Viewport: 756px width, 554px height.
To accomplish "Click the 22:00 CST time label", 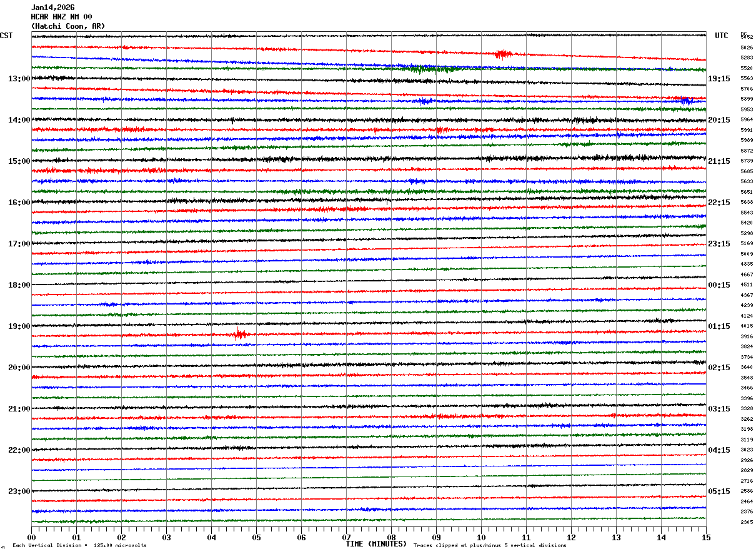I will click(19, 450).
